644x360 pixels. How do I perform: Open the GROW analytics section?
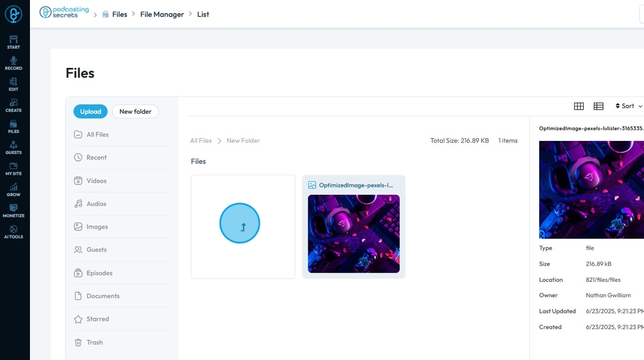coord(13,190)
